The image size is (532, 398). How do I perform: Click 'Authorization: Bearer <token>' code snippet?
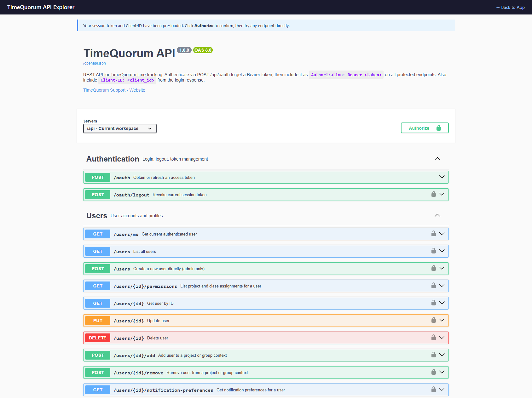click(346, 75)
